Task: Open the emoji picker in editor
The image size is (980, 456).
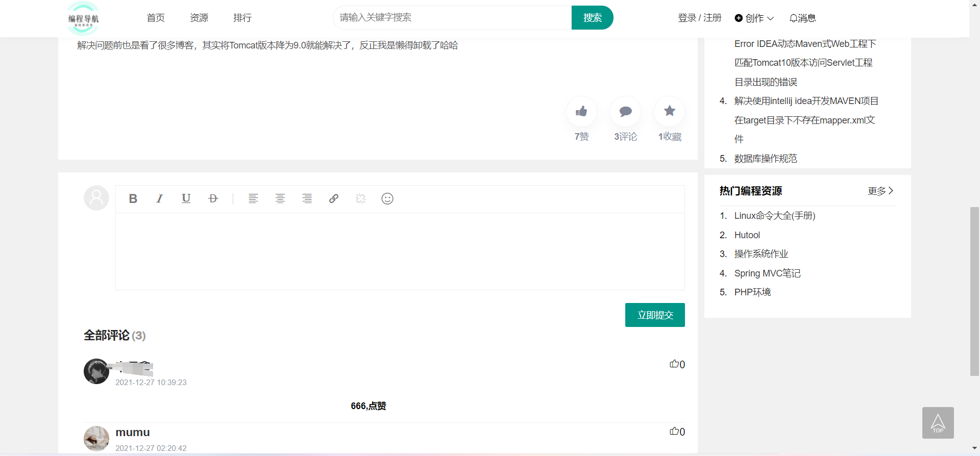Action: 387,198
